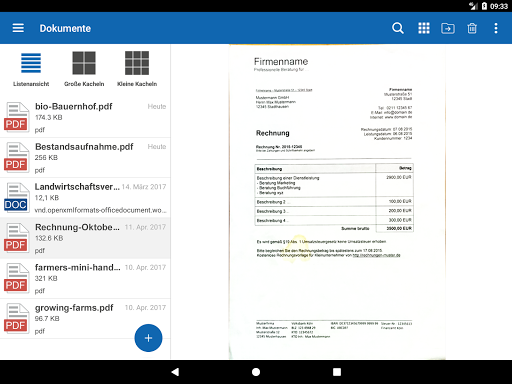Open bio-Bauernhof.pdf document

tap(85, 117)
